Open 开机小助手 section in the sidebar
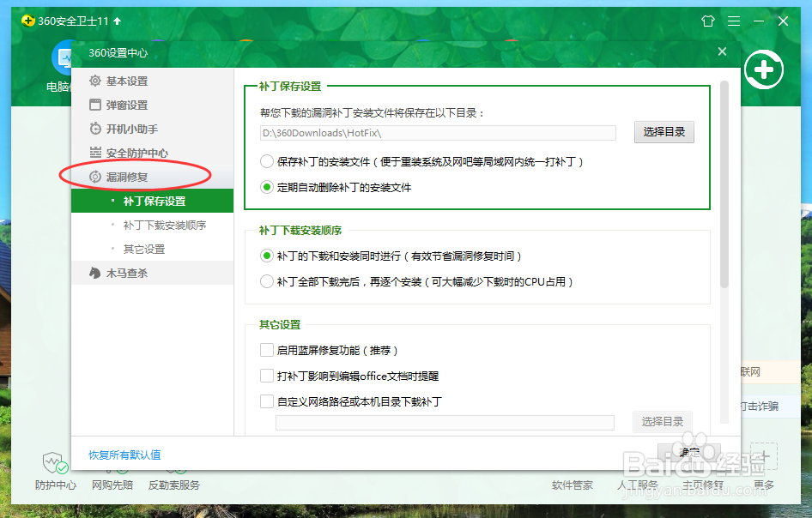Image resolution: width=812 pixels, height=518 pixels. tap(152, 129)
